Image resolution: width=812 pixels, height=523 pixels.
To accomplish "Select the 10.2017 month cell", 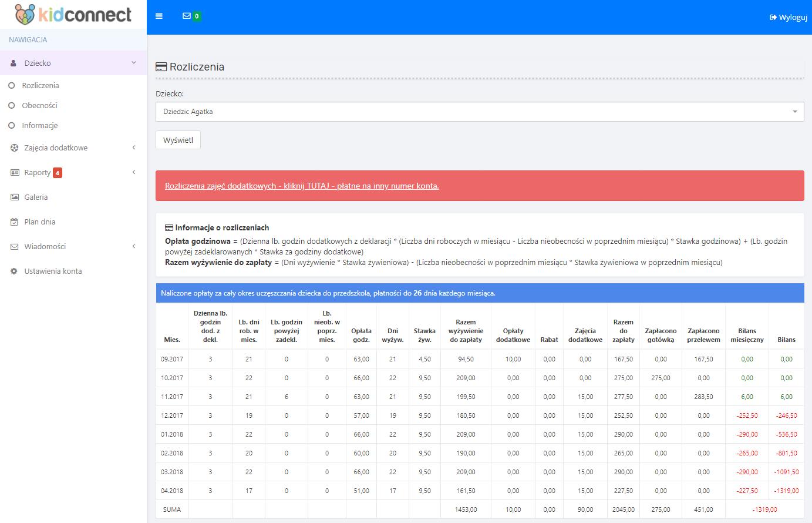I will (172, 378).
